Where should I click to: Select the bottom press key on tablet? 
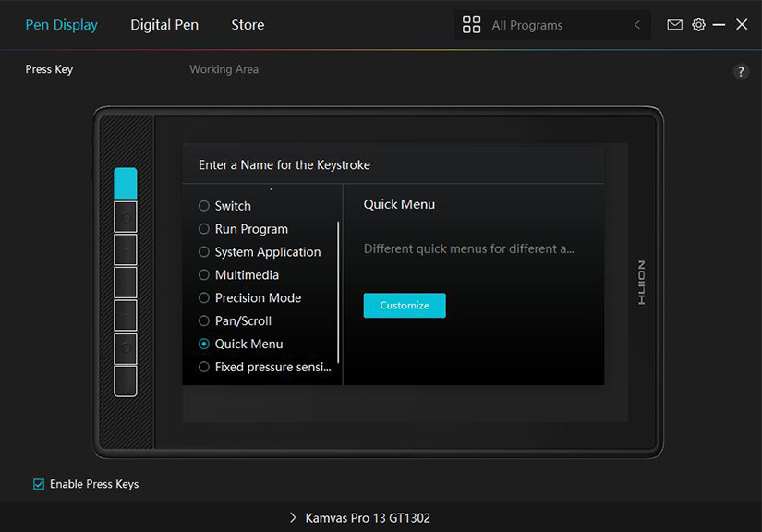pos(126,381)
